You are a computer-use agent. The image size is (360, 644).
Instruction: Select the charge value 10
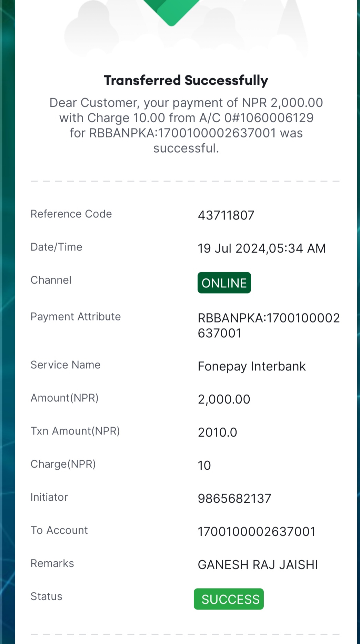[204, 466]
